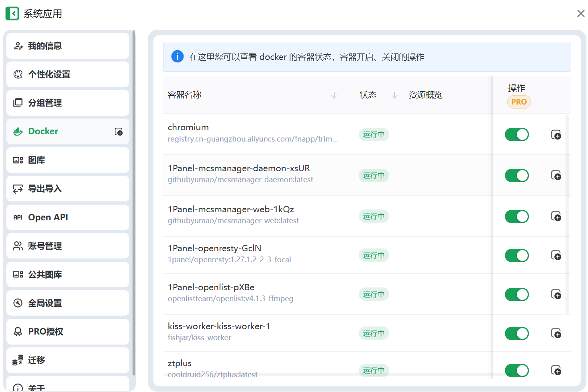The width and height of the screenshot is (588, 392).
Task: Click image text openlistteam/openlist:v4.1.3-ffmpeg
Action: point(231,299)
